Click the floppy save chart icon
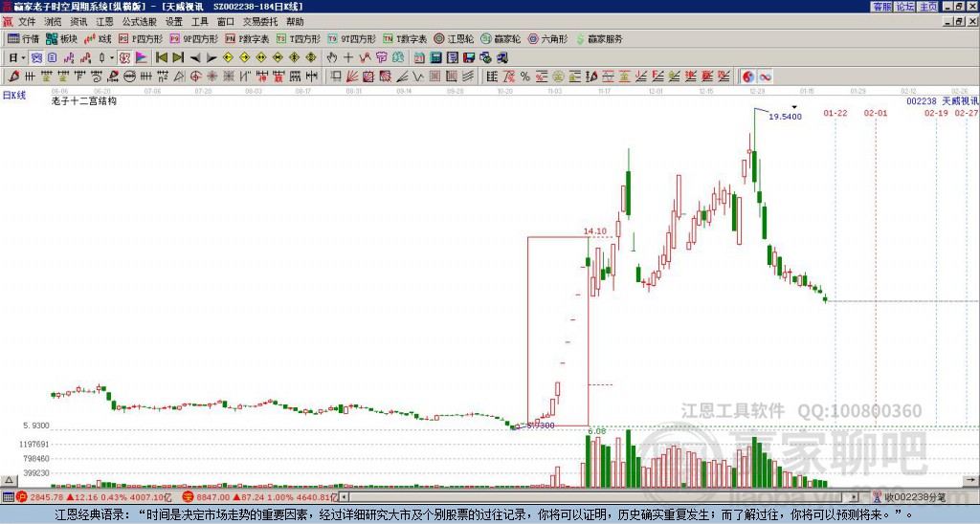Image resolution: width=980 pixels, height=524 pixels. coord(469,57)
